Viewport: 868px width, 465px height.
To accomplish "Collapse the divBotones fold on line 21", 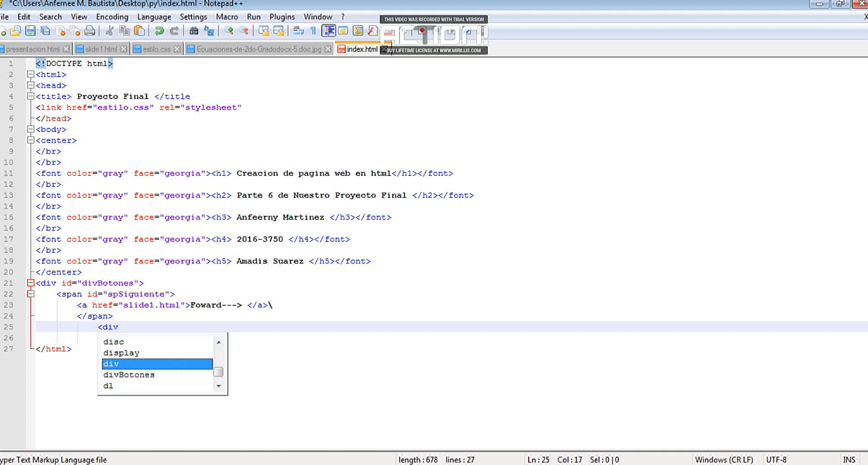I will click(31, 283).
